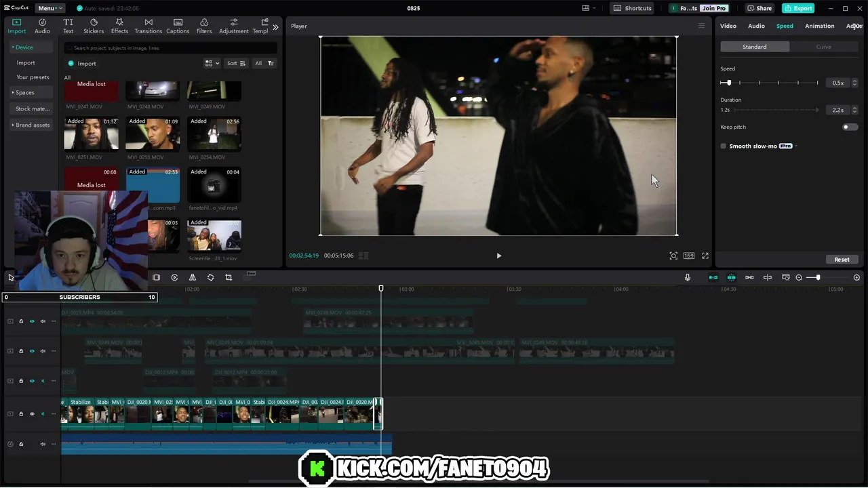The width and height of the screenshot is (868, 488).
Task: Reset the speed settings
Action: tap(842, 260)
